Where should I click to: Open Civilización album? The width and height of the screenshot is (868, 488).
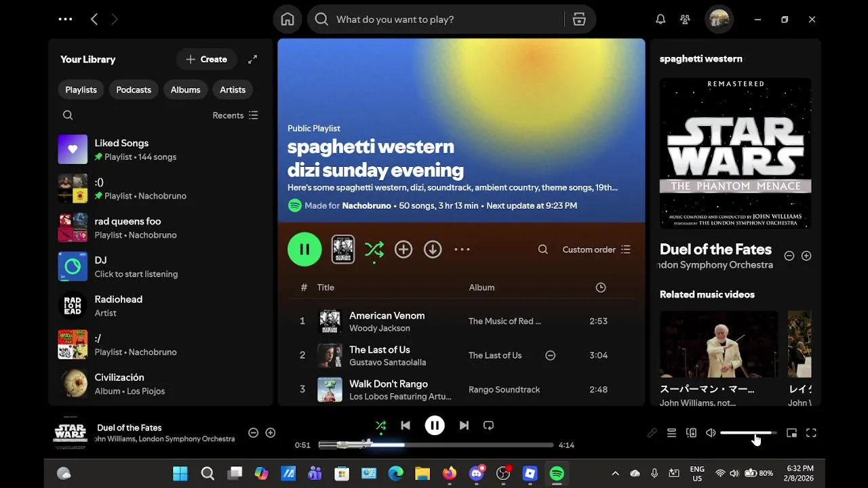(x=160, y=384)
